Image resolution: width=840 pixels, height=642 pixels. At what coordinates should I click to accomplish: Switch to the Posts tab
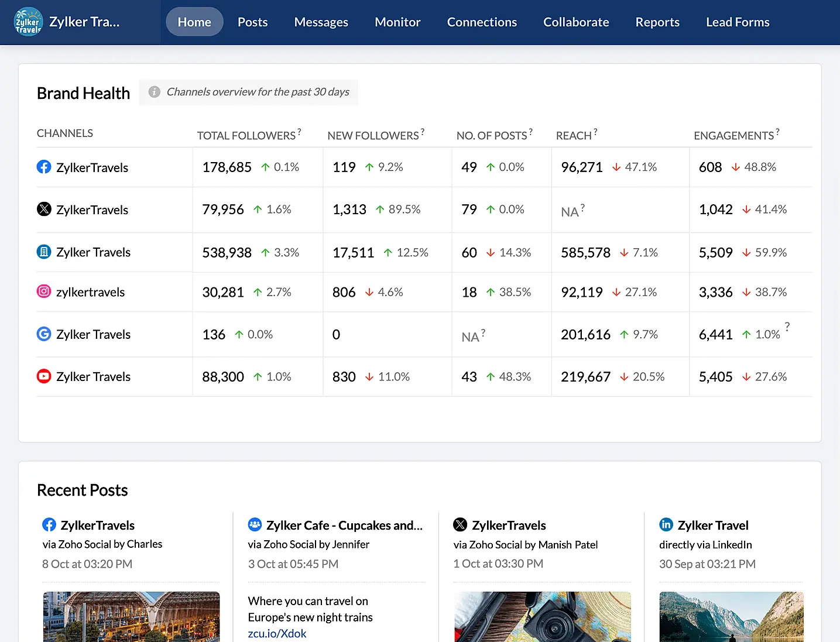coord(252,22)
